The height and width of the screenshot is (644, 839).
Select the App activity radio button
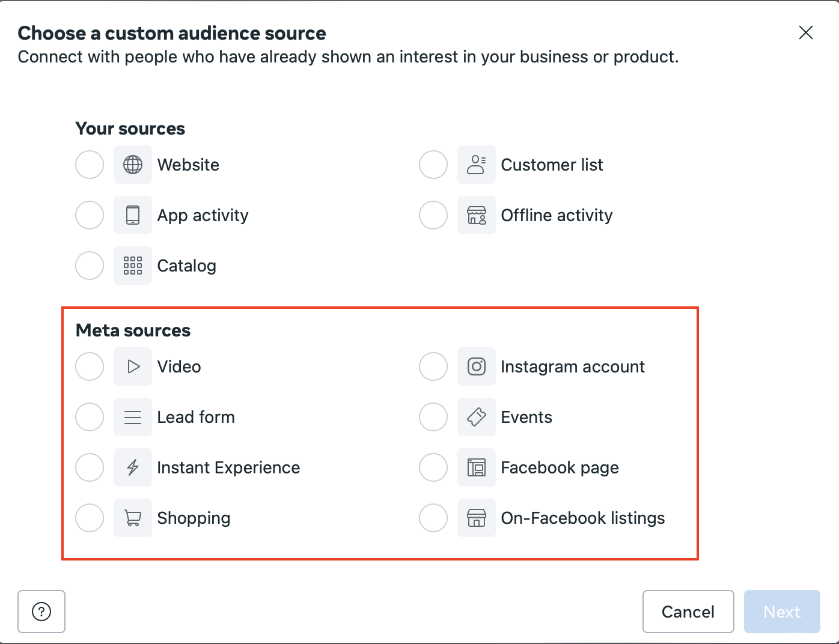(90, 215)
